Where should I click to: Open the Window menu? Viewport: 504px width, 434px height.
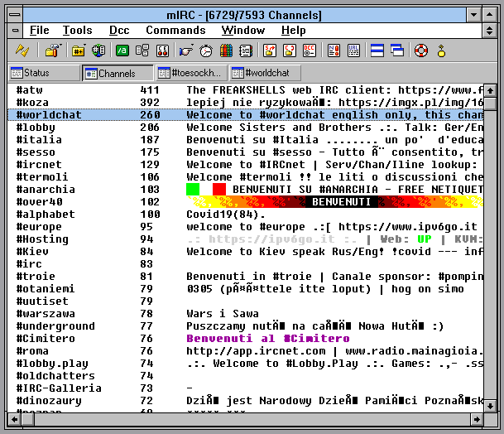pos(243,31)
